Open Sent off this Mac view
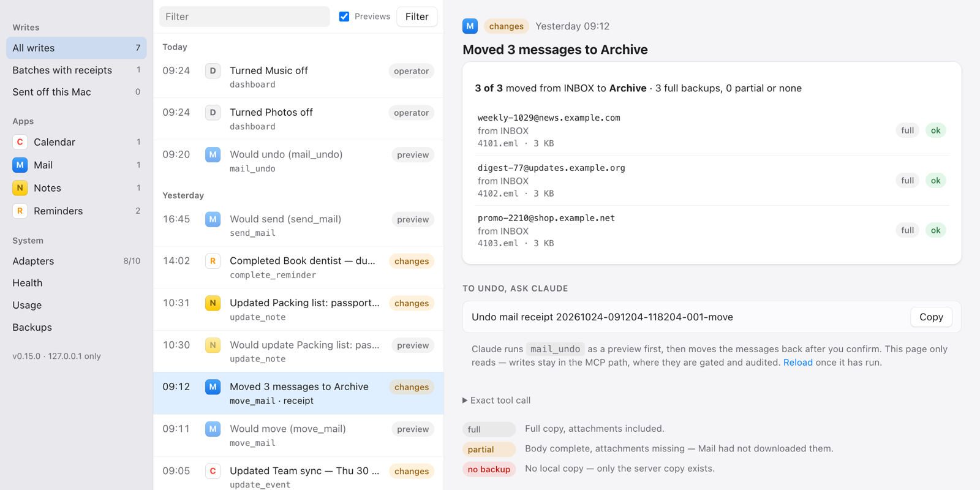 [x=77, y=92]
